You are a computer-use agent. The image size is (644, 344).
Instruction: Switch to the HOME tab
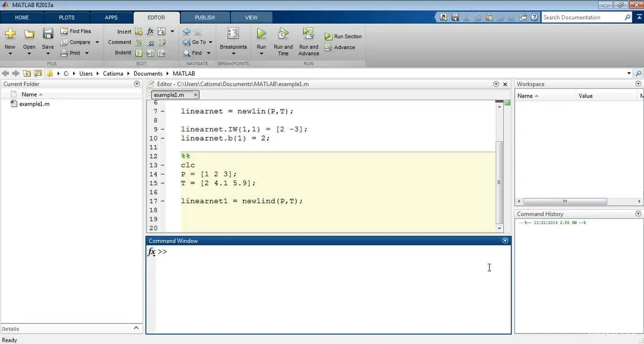[22, 18]
